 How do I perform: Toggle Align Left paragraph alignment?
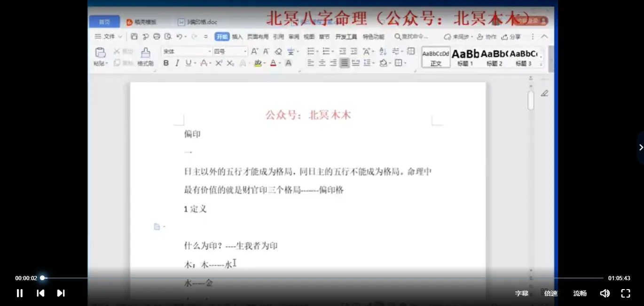310,63
